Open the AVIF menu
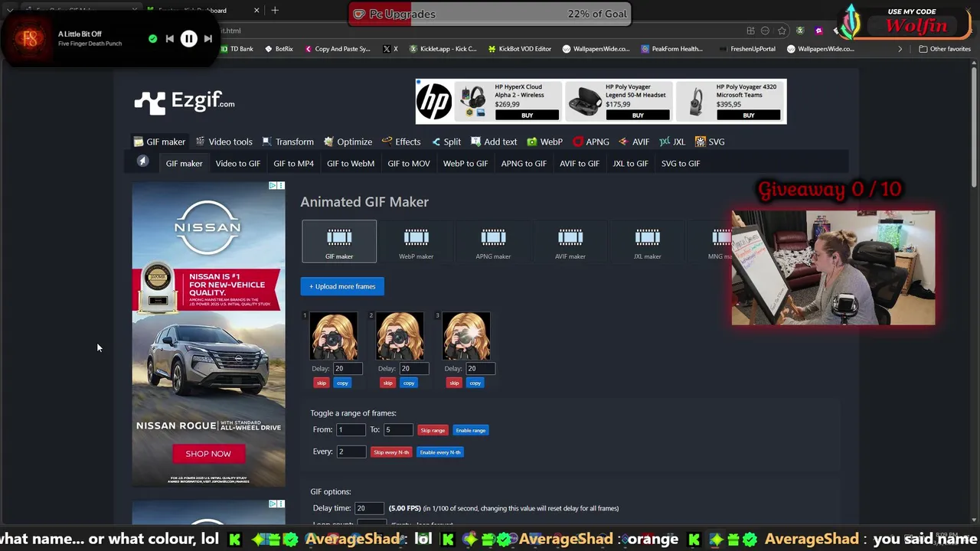Image resolution: width=980 pixels, height=551 pixels. coord(634,142)
